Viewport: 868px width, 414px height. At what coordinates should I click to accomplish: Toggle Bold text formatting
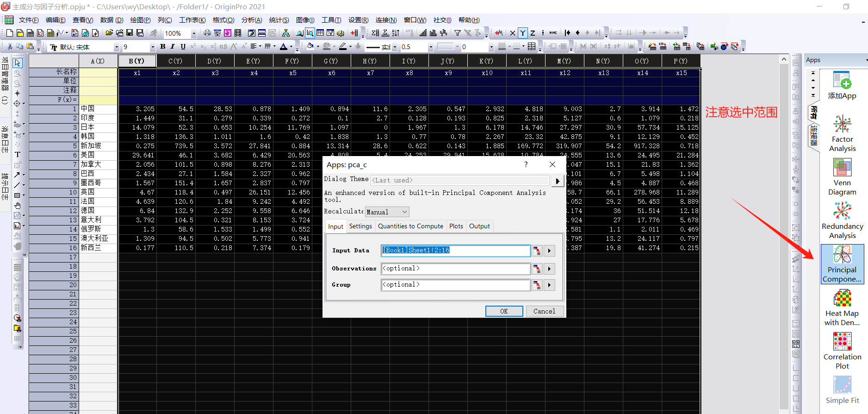pyautogui.click(x=162, y=47)
